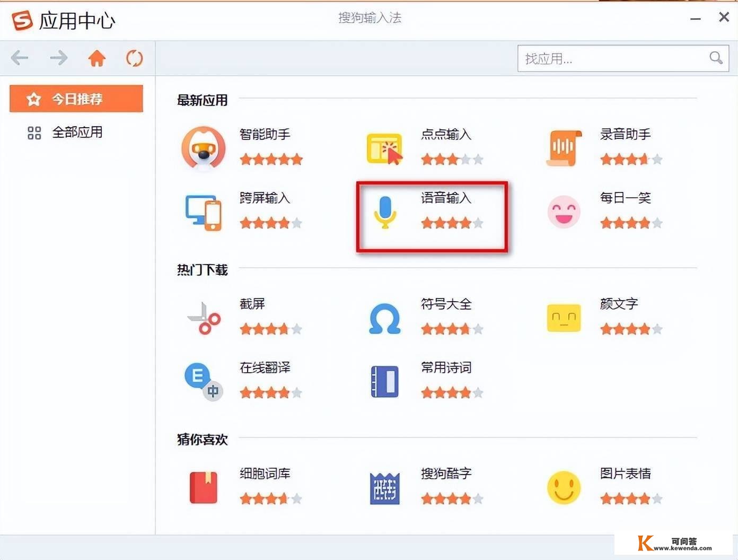
Task: Open the 搜狗酷字 icon
Action: (385, 488)
